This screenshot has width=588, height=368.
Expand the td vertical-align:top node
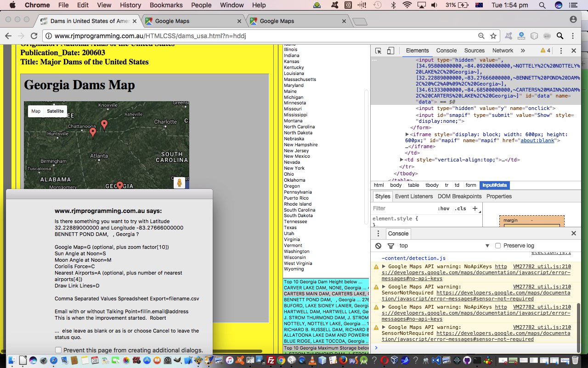pyautogui.click(x=402, y=160)
